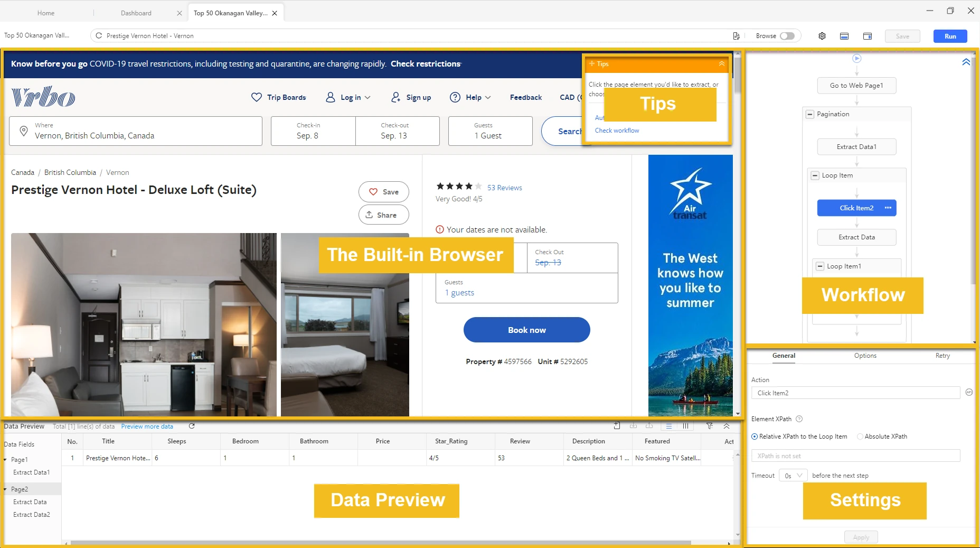The width and height of the screenshot is (980, 548).
Task: Select the Extract Data1 workflow step
Action: pos(856,147)
